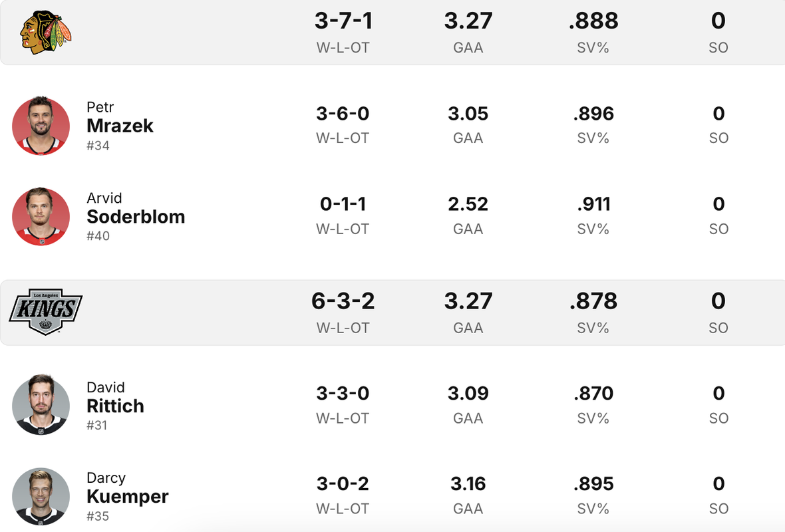Click Soderblom's .911 save percentage

pyautogui.click(x=593, y=204)
